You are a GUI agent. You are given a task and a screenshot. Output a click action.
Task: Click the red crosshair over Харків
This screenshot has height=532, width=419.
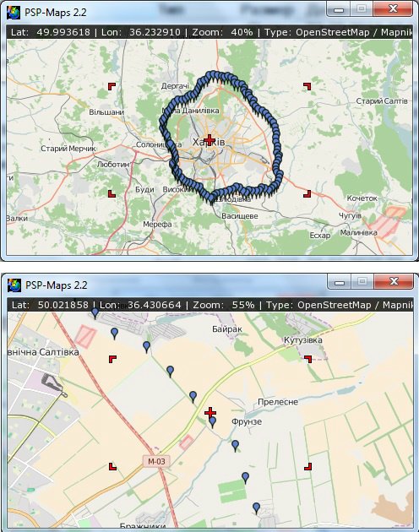pos(209,139)
